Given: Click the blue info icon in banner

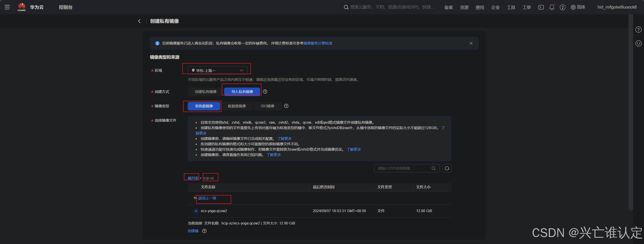Looking at the screenshot, I should (157, 43).
